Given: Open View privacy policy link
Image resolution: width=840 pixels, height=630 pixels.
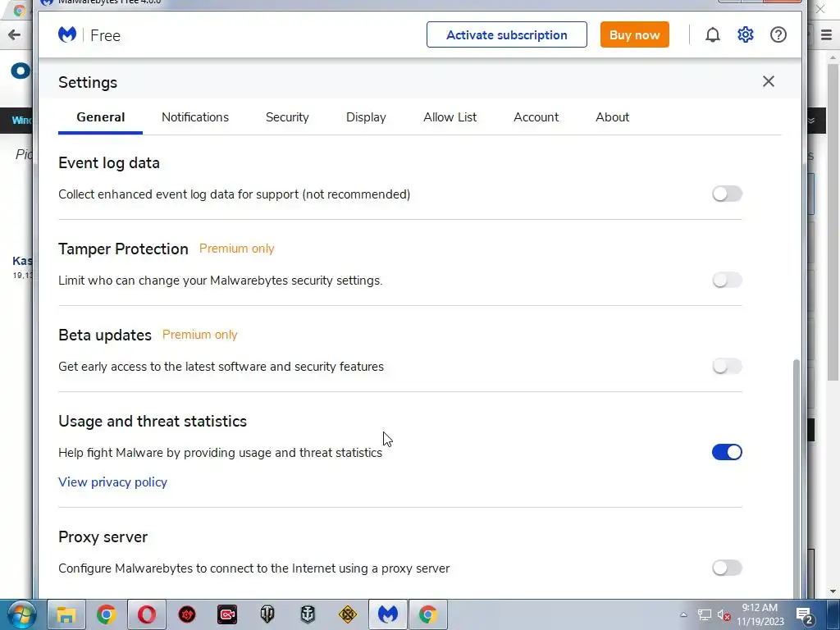Looking at the screenshot, I should pos(112,482).
